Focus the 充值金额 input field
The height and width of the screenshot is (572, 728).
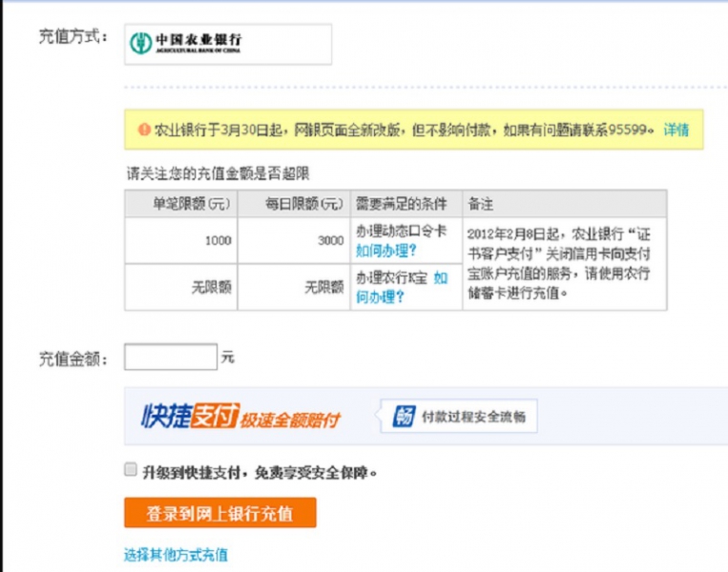pos(171,357)
